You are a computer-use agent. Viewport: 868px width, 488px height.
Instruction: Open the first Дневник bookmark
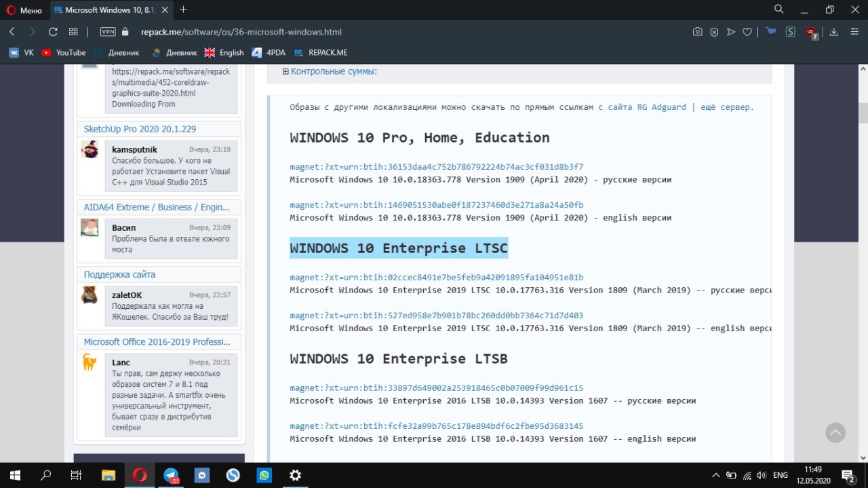(117, 52)
